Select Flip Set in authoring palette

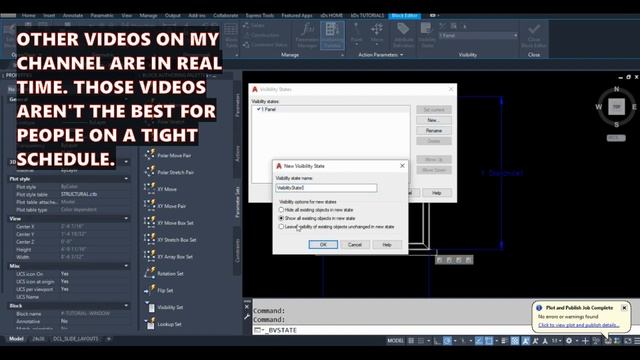[x=159, y=290]
